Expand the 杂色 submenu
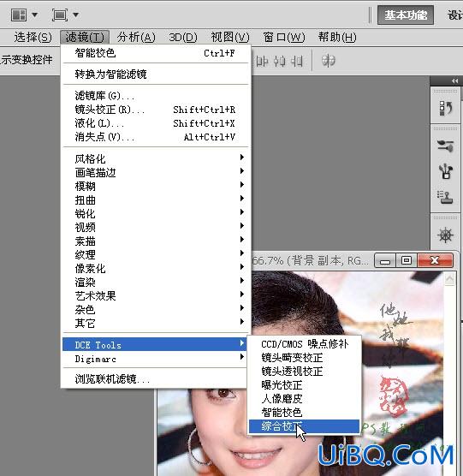This screenshot has width=463, height=476. (156, 309)
